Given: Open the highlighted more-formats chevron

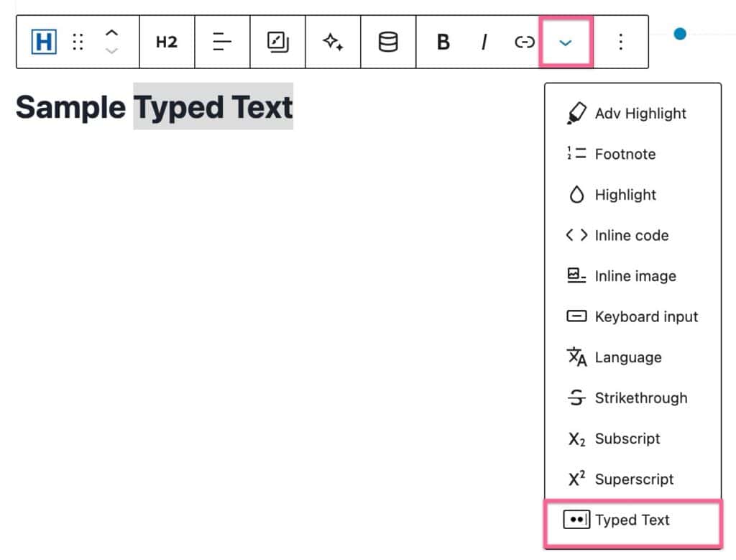Looking at the screenshot, I should tap(566, 42).
